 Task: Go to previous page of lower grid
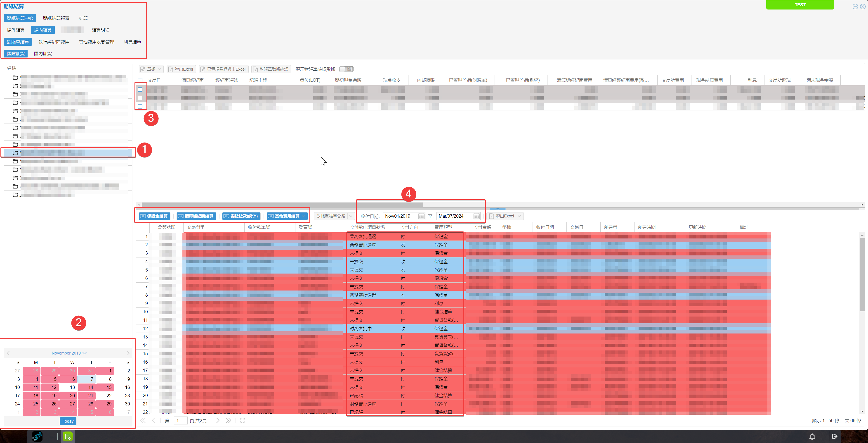(154, 420)
